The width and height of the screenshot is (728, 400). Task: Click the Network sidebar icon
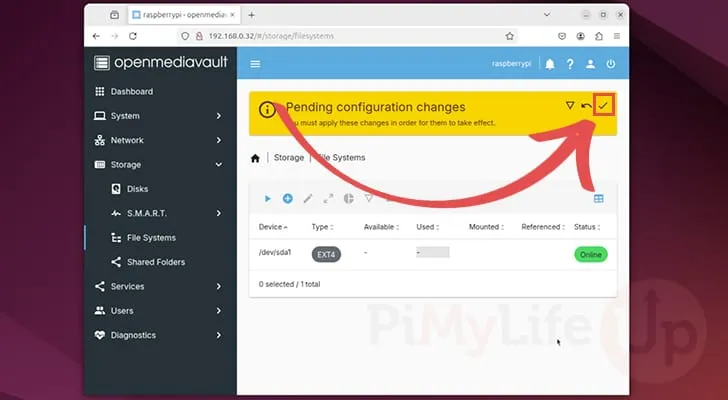100,140
